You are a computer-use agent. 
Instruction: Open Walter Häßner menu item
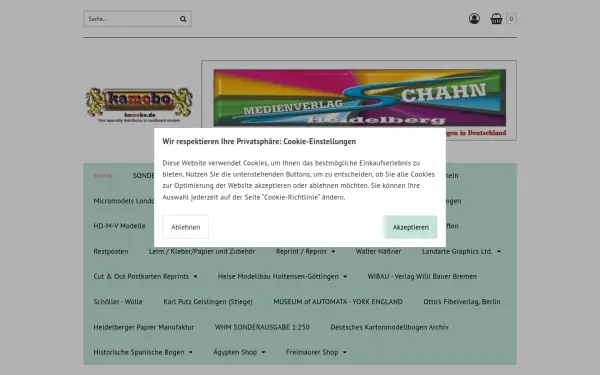click(x=378, y=251)
